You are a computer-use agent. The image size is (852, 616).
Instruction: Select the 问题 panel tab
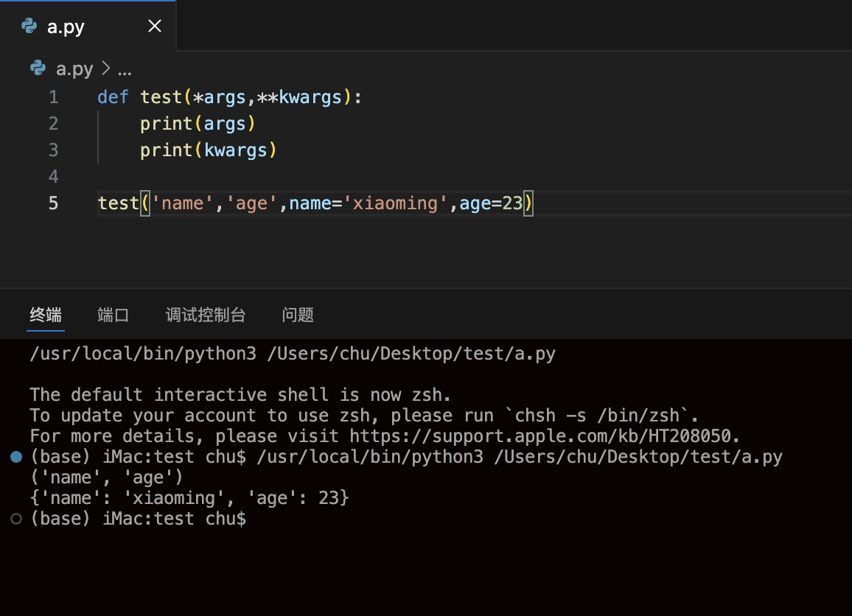pos(298,315)
